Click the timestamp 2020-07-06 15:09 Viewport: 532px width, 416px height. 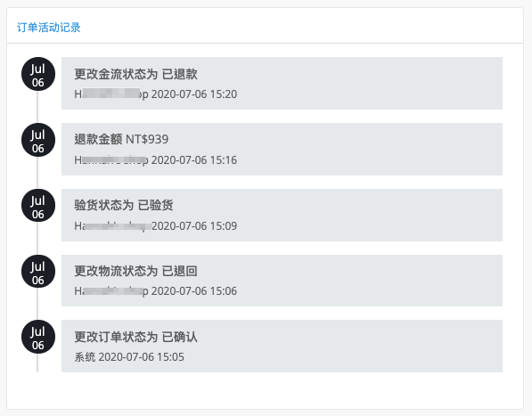pos(194,225)
